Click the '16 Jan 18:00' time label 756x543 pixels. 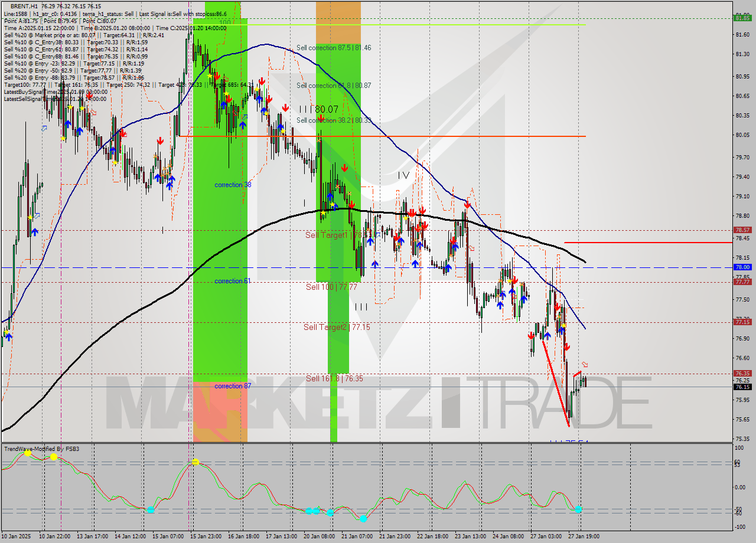tap(243, 537)
